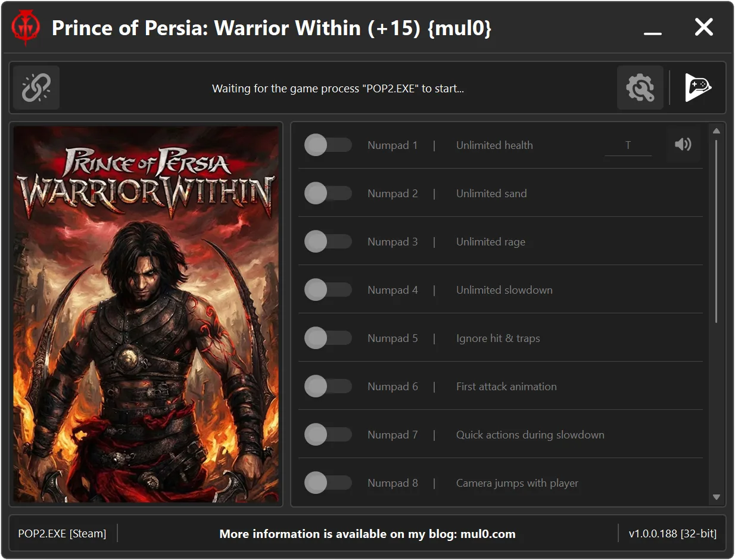This screenshot has width=735, height=560.
Task: Switch on Unlimited slowdown
Action: (x=328, y=290)
